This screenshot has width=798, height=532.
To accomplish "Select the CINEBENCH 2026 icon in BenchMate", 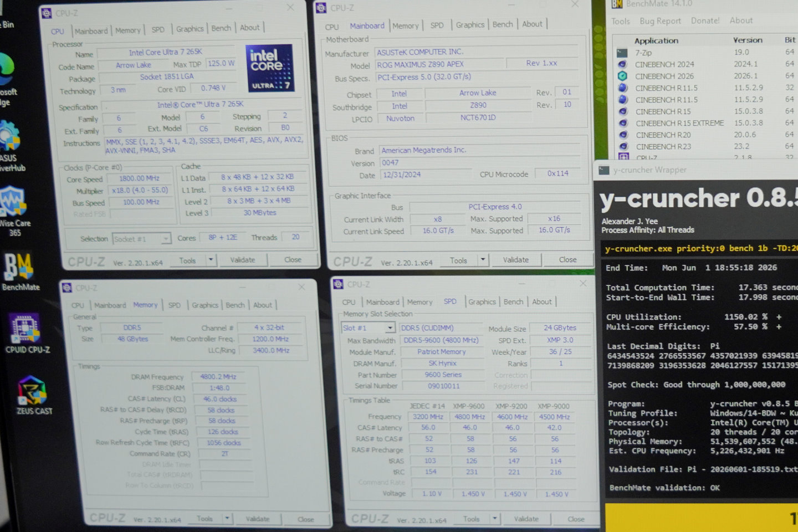I will [622, 76].
